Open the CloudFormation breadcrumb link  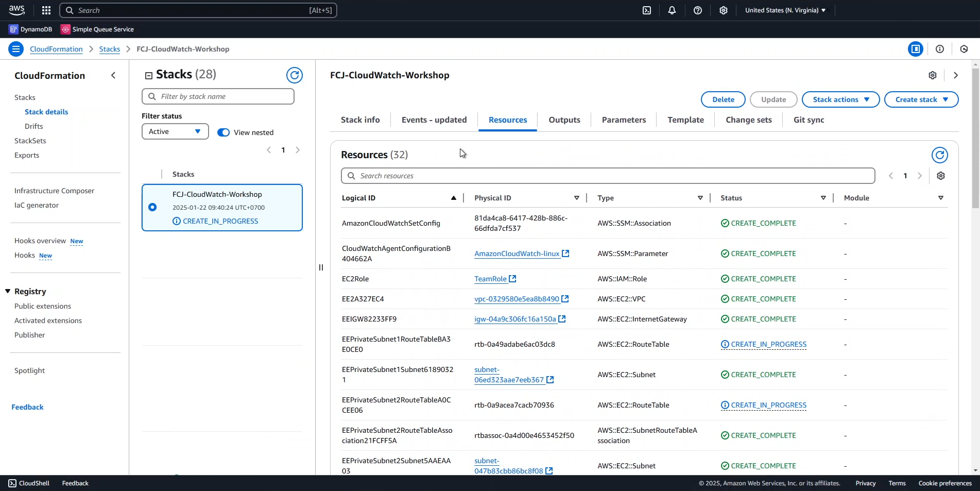[56, 49]
